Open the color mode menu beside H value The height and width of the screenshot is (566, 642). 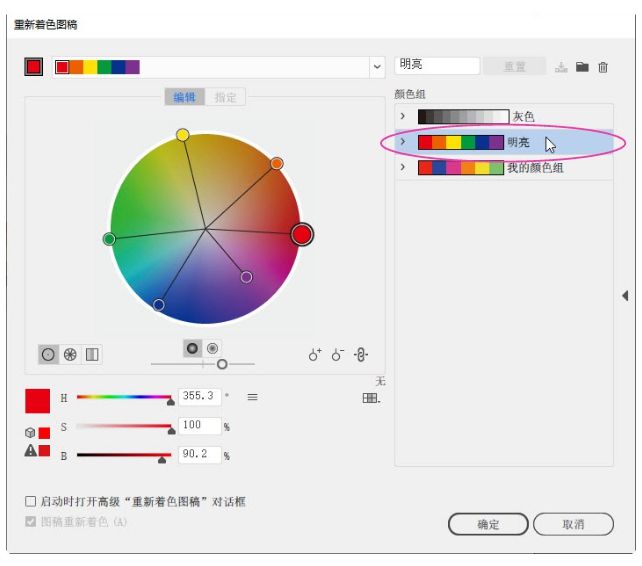click(x=252, y=397)
